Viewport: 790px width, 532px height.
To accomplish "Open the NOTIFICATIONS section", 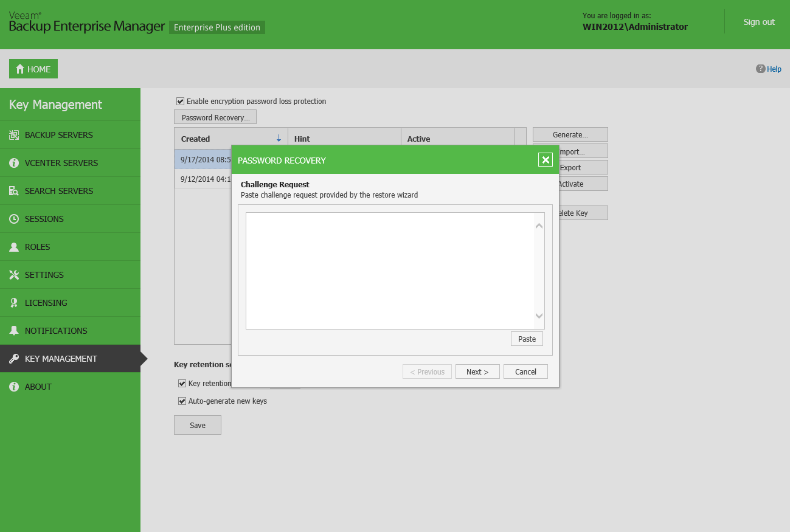I will pos(70,331).
